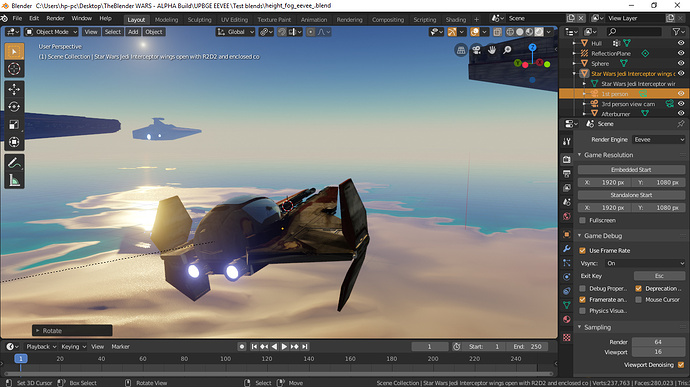This screenshot has width=690, height=387.
Task: Toggle X-ray display
Action: pos(497,32)
